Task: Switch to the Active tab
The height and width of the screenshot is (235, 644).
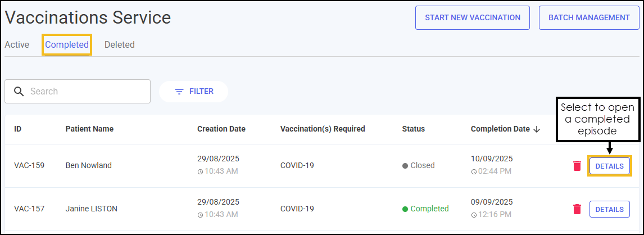Action: point(17,44)
